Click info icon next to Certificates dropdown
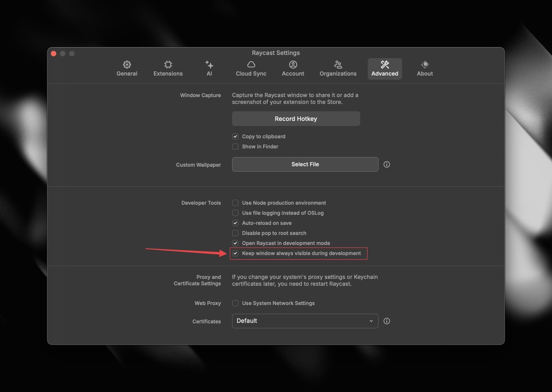This screenshot has height=392, width=552. [x=387, y=321]
